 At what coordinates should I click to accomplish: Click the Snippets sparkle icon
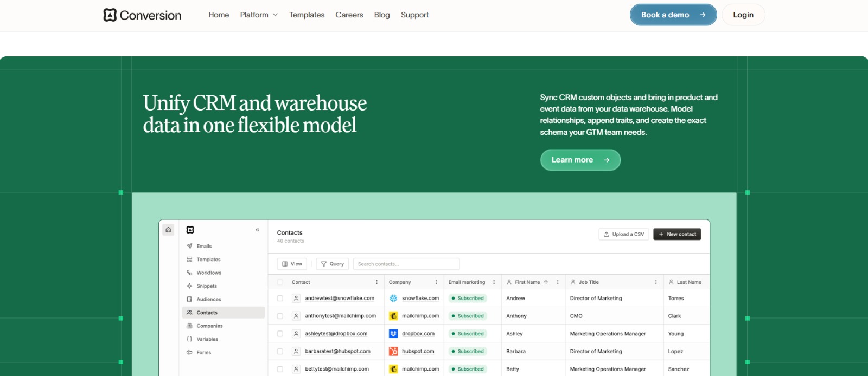tap(189, 286)
